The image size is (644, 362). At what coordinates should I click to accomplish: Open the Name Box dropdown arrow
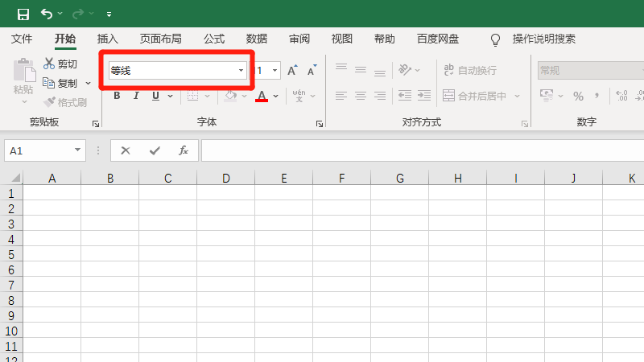tap(78, 150)
